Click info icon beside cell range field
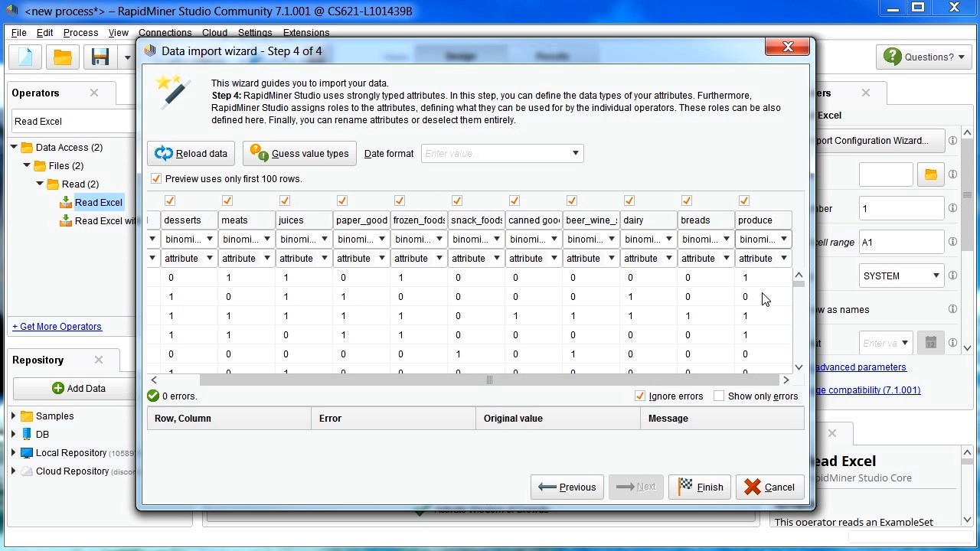980x551 pixels. (952, 242)
